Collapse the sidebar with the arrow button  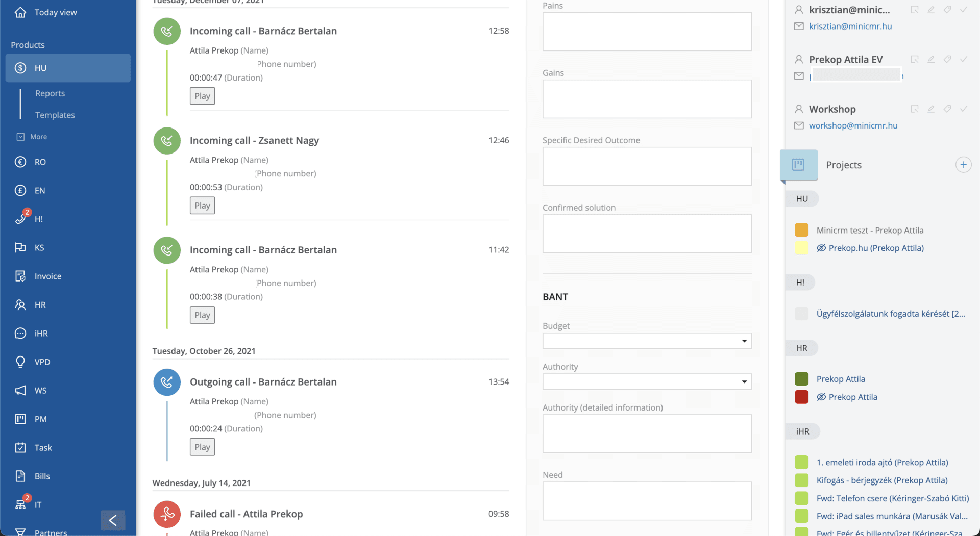pyautogui.click(x=113, y=520)
